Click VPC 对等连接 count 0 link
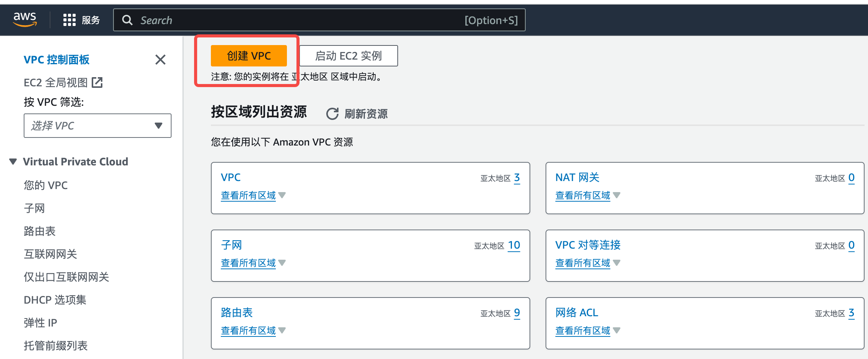 (852, 245)
